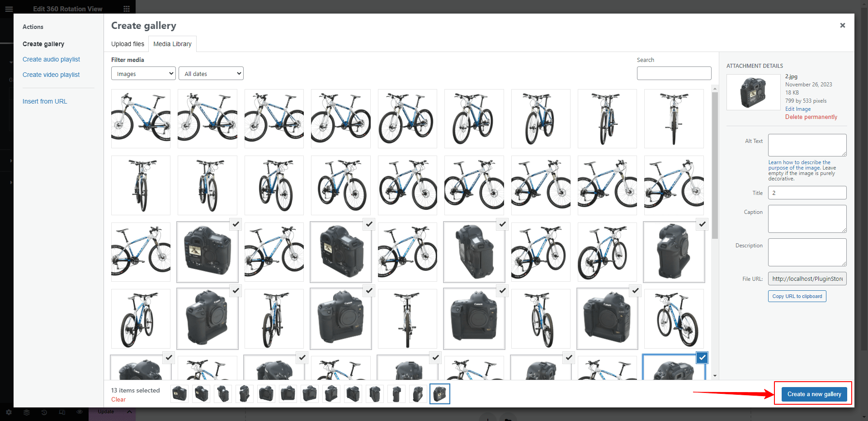Untick the camera image in third row, last column

tap(702, 224)
